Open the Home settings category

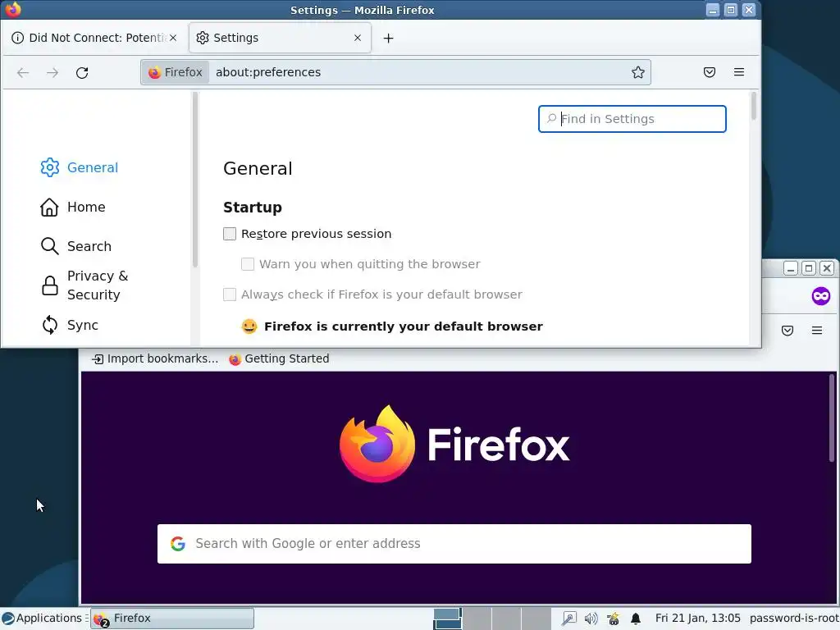click(73, 207)
